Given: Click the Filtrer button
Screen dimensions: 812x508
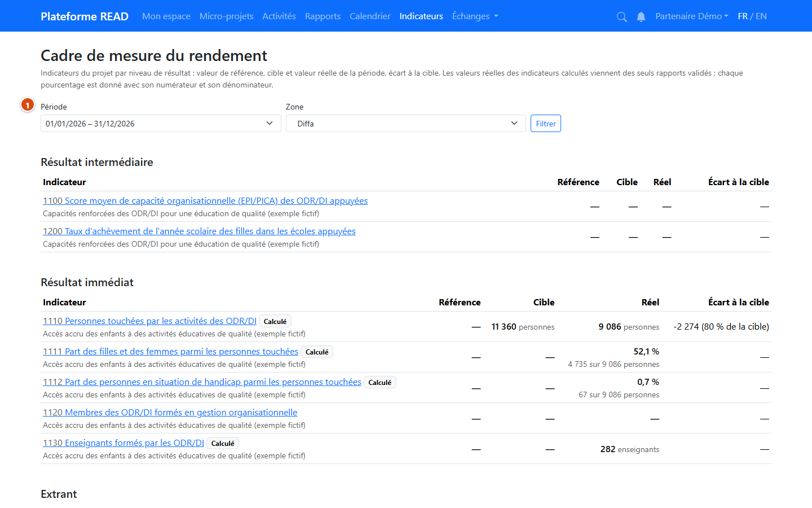Looking at the screenshot, I should click(x=546, y=124).
